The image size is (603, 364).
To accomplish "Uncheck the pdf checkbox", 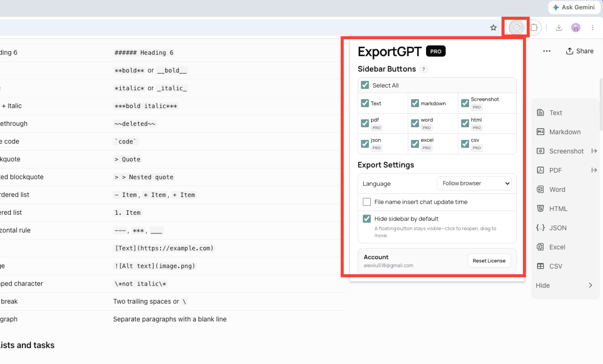I will [365, 123].
